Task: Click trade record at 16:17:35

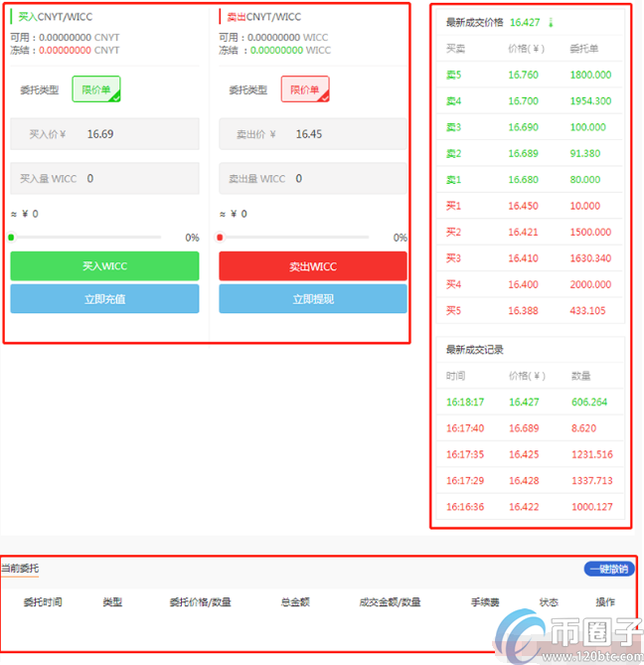Action: tap(530, 454)
